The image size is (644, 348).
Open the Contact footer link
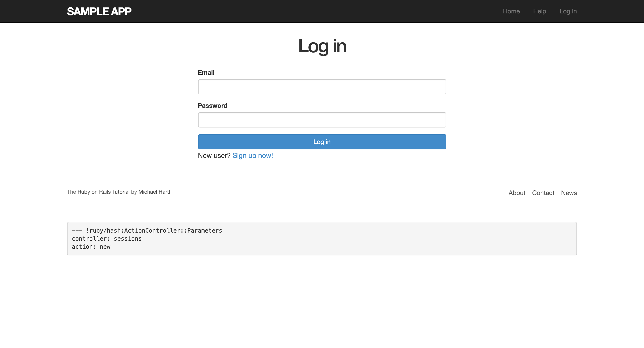click(x=543, y=193)
